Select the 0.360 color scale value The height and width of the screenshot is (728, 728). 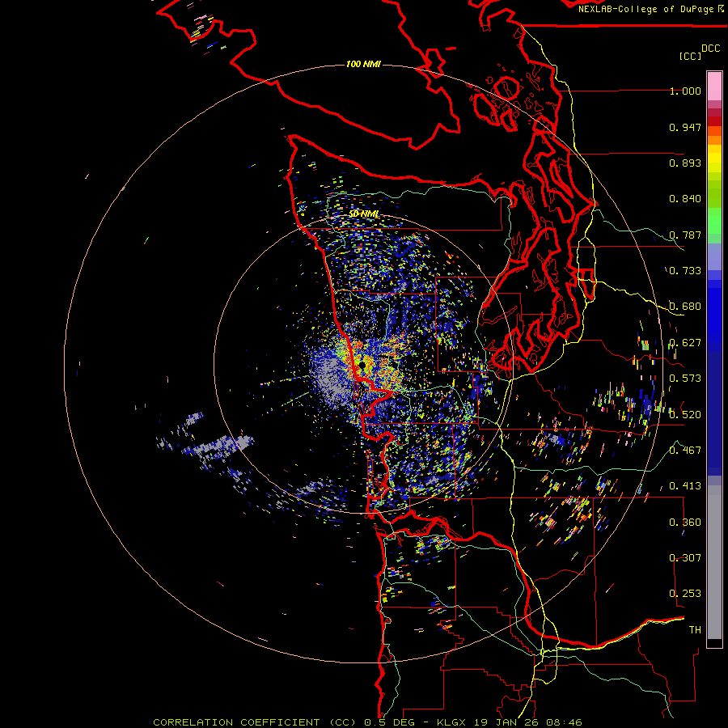click(x=685, y=522)
